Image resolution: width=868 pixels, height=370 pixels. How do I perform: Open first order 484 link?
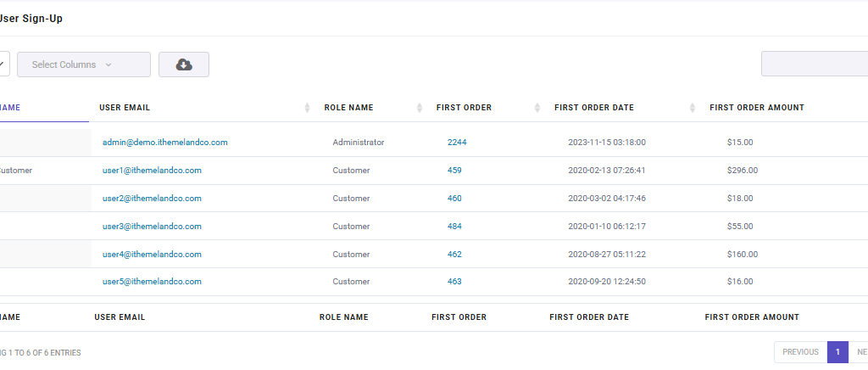(454, 227)
